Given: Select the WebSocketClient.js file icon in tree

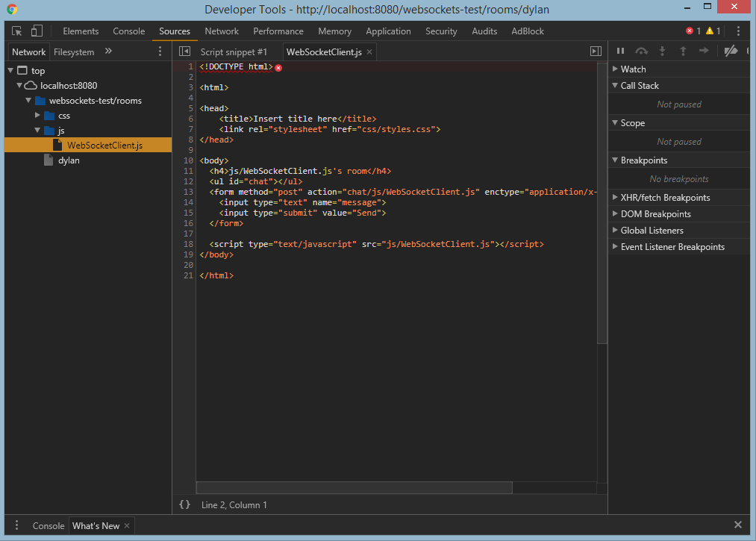Looking at the screenshot, I should (58, 145).
